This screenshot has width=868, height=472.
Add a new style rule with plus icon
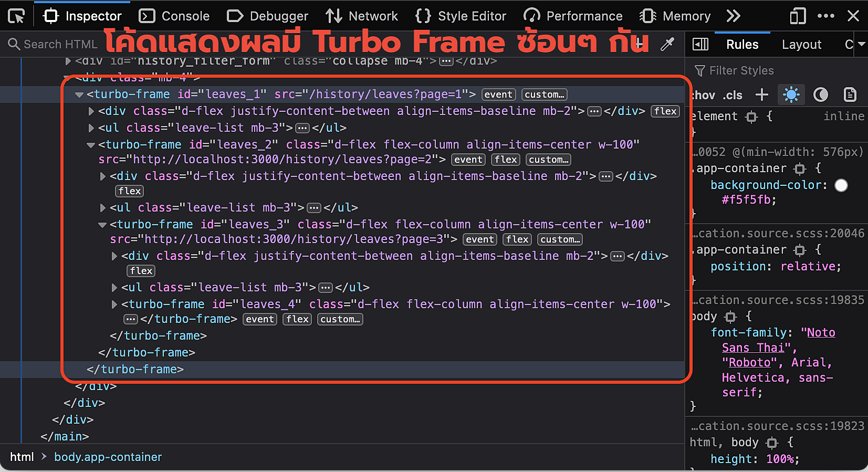point(761,95)
